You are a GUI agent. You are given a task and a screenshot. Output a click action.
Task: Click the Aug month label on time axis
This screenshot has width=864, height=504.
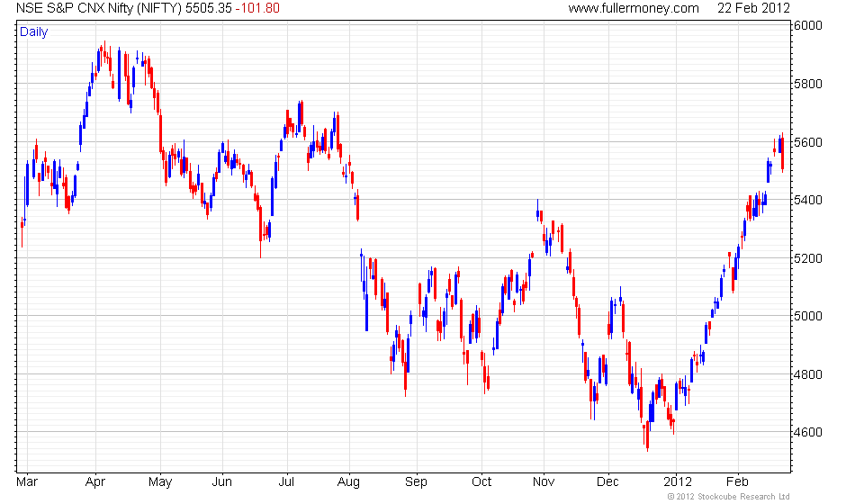point(348,482)
